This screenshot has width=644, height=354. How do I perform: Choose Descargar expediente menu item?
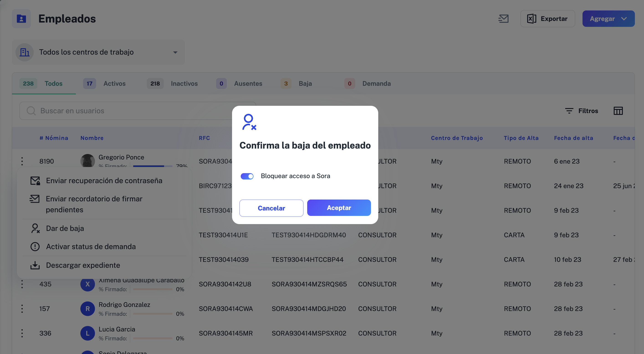pyautogui.click(x=104, y=265)
